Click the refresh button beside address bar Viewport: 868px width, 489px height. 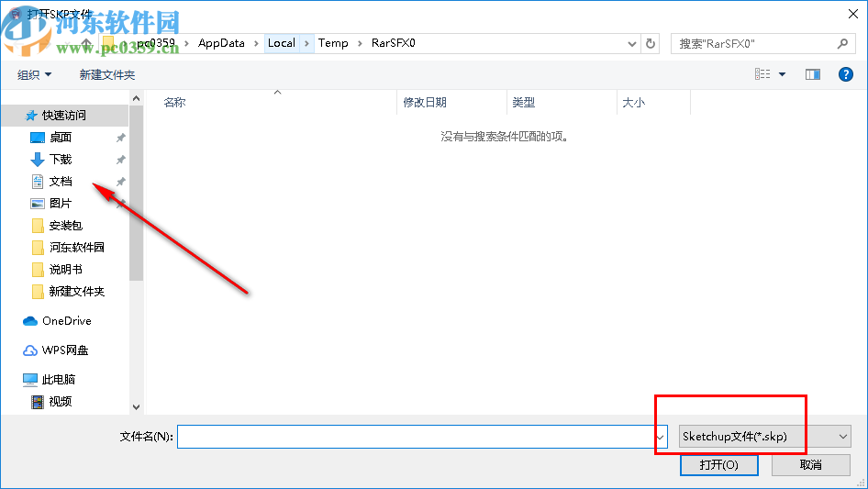pyautogui.click(x=651, y=43)
